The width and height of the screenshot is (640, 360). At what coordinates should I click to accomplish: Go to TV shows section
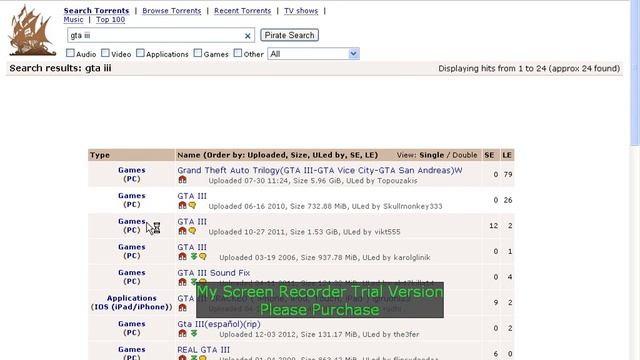(301, 11)
